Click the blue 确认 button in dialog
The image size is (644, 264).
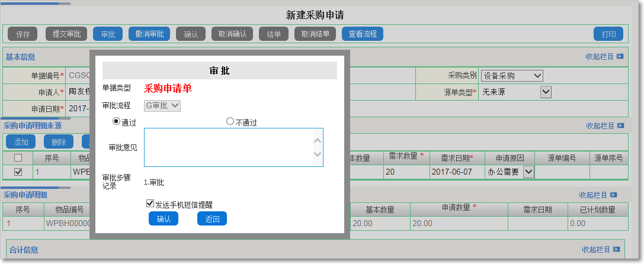pyautogui.click(x=164, y=219)
